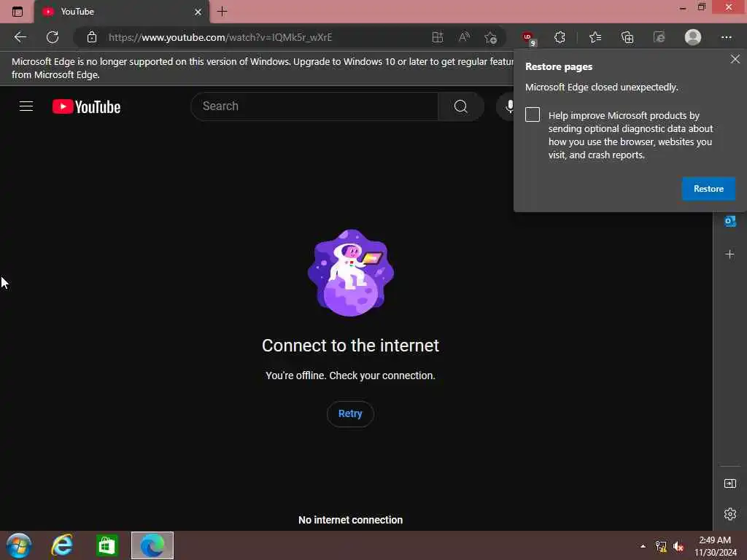Click the YouTube search magnifier button

[461, 106]
